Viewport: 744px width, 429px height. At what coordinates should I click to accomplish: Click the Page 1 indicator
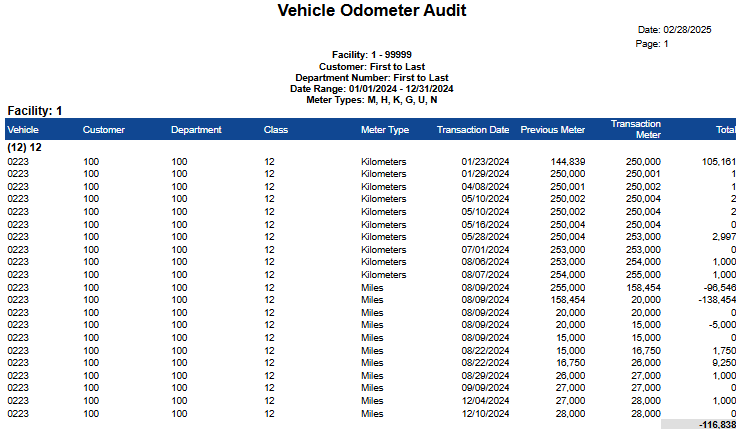652,44
